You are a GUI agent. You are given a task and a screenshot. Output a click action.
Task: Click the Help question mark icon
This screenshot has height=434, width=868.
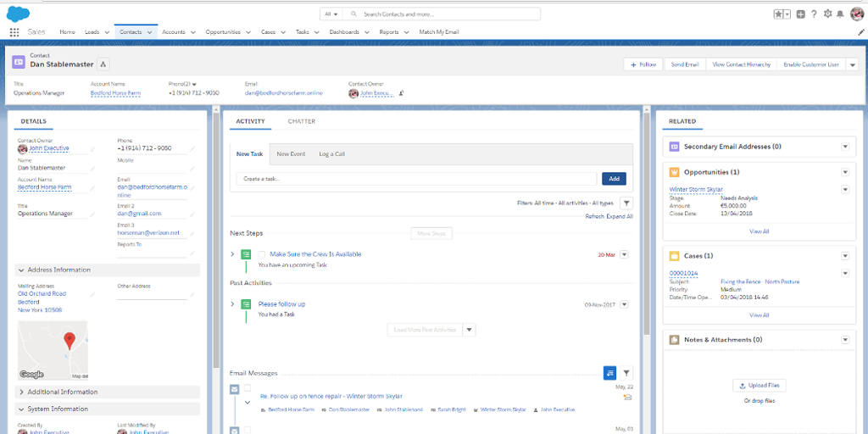pyautogui.click(x=814, y=14)
